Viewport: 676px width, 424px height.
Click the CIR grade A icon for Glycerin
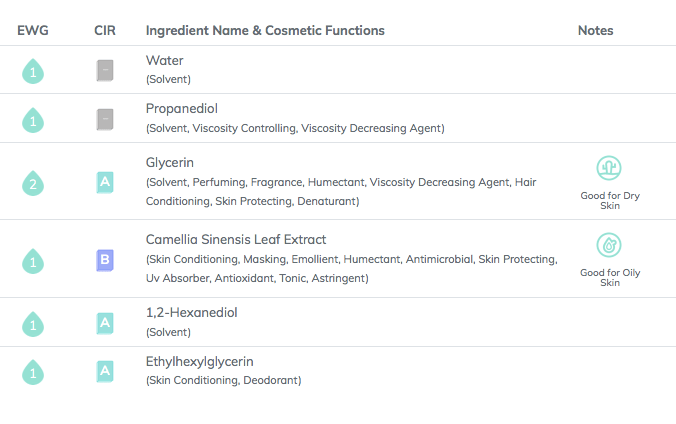pos(105,182)
